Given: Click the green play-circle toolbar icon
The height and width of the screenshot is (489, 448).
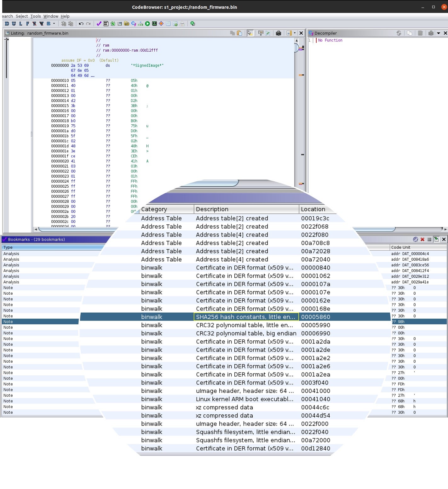Looking at the screenshot, I should click(147, 24).
